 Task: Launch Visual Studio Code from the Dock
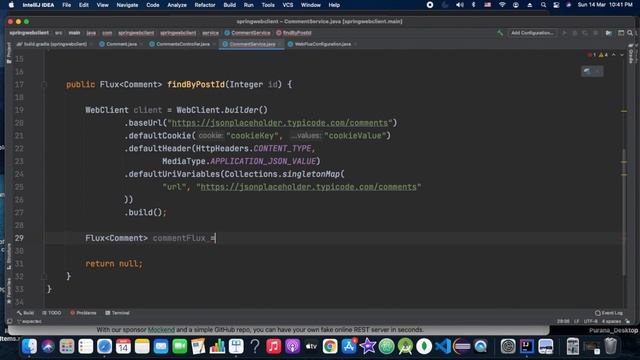443,347
